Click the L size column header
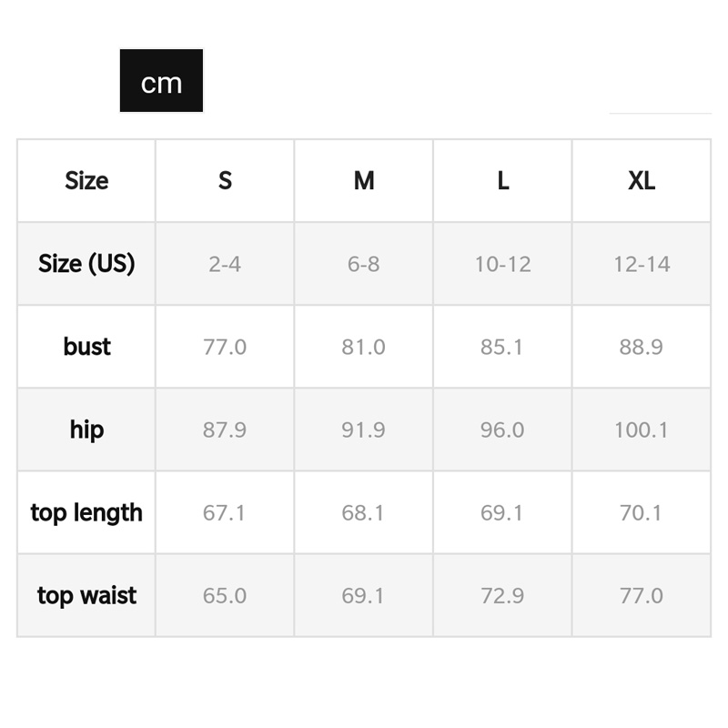728x728 pixels. coord(502,180)
